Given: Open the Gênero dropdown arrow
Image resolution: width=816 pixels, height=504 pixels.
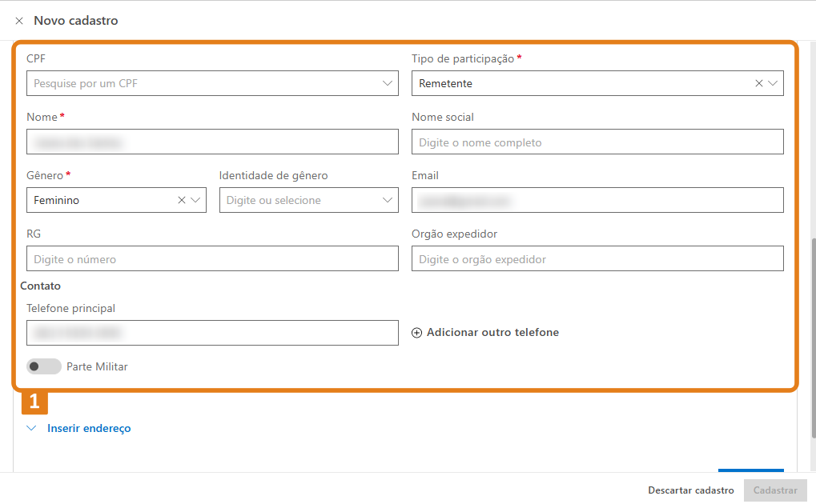Looking at the screenshot, I should pos(196,200).
